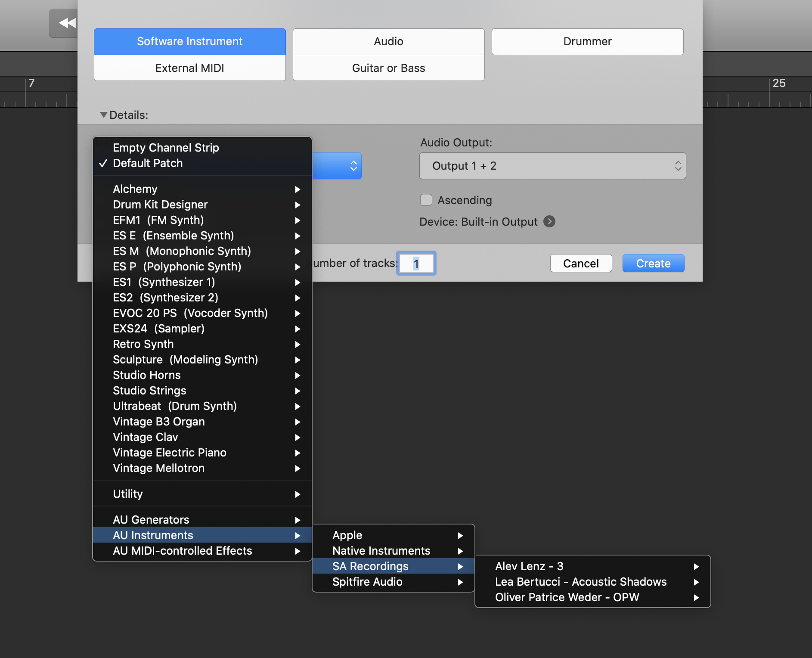This screenshot has height=658, width=812.
Task: Open the Sculpture (Modeling Synth) submenu
Action: tap(202, 360)
